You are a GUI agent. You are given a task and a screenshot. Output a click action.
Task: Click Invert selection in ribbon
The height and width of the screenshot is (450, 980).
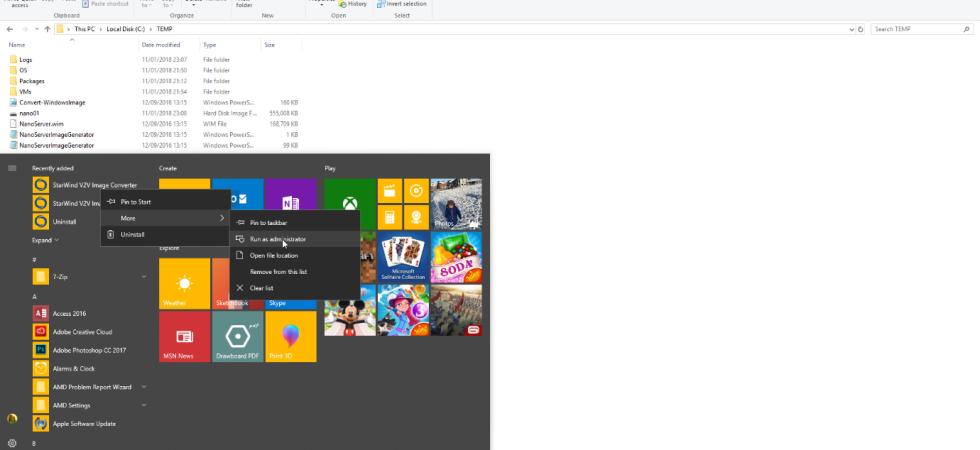[x=402, y=4]
